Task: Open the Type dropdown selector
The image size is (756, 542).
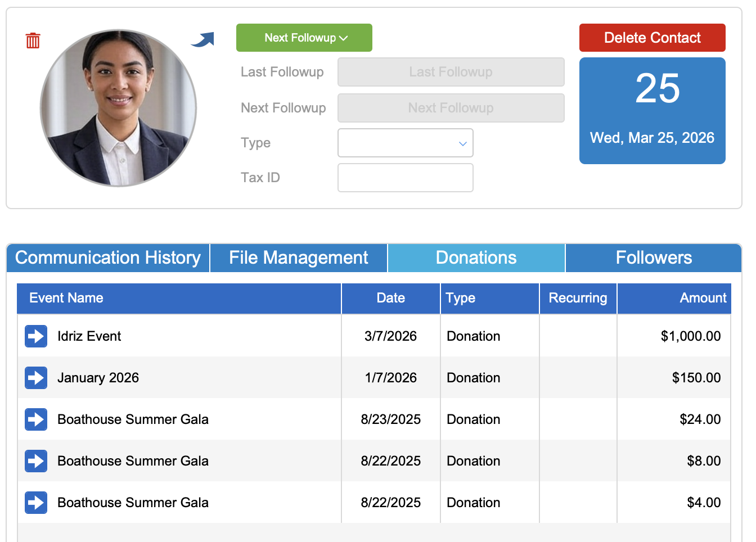Action: [405, 143]
